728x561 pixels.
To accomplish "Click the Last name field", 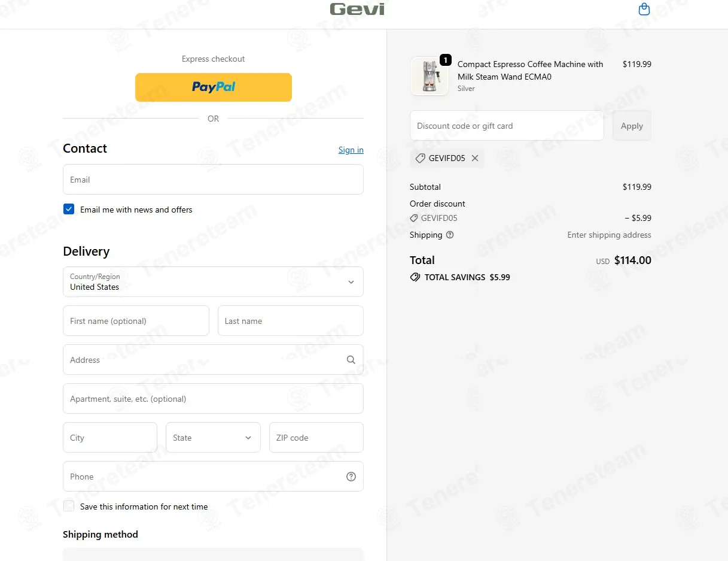I will (x=291, y=321).
